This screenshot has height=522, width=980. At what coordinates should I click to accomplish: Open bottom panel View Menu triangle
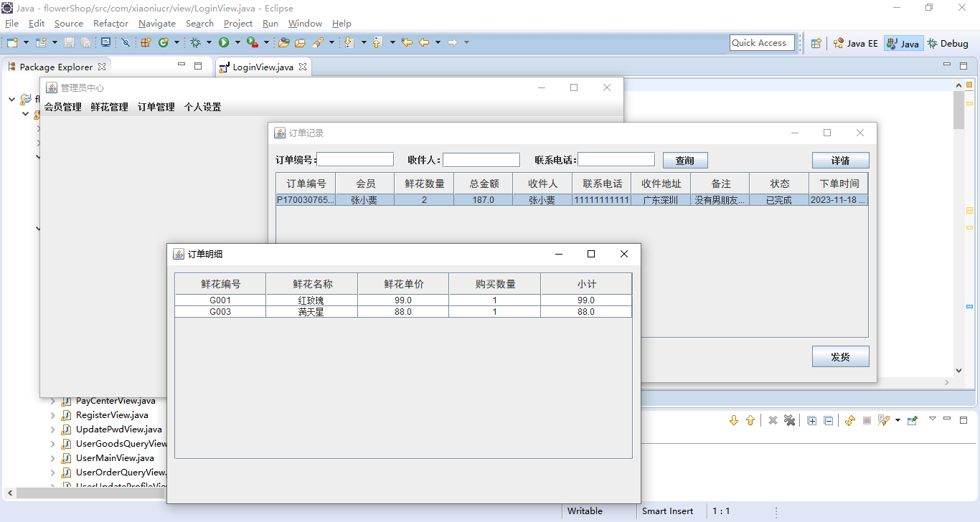click(933, 419)
